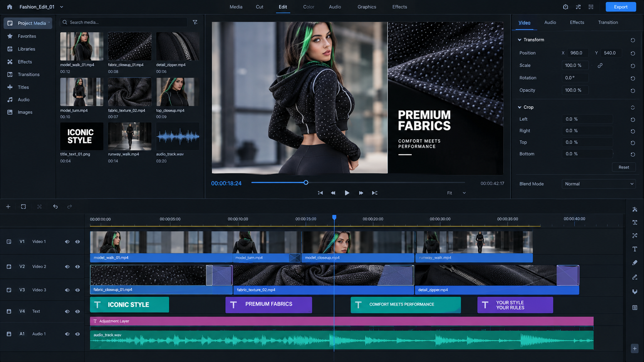The image size is (644, 362).
Task: Open the Fashion_Edit_01 project dropdown arrow
Action: (62, 7)
